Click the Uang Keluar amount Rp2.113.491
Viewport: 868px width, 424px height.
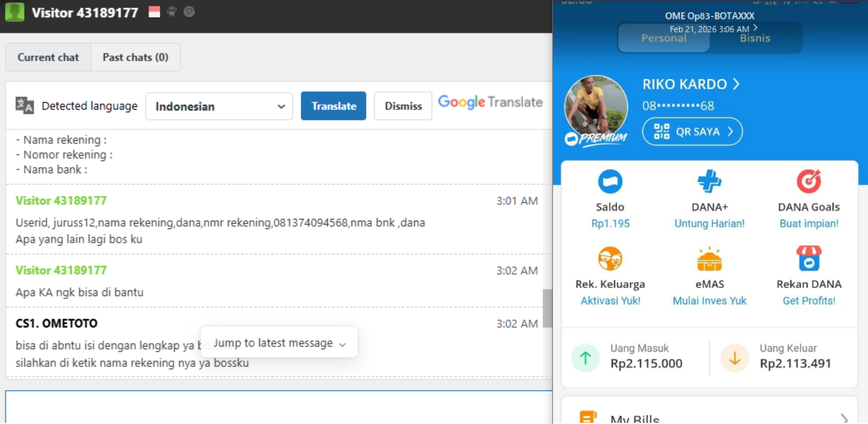(795, 364)
